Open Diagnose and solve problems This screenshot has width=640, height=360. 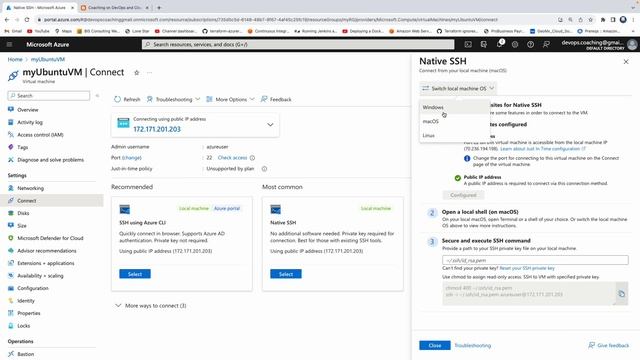click(50, 160)
